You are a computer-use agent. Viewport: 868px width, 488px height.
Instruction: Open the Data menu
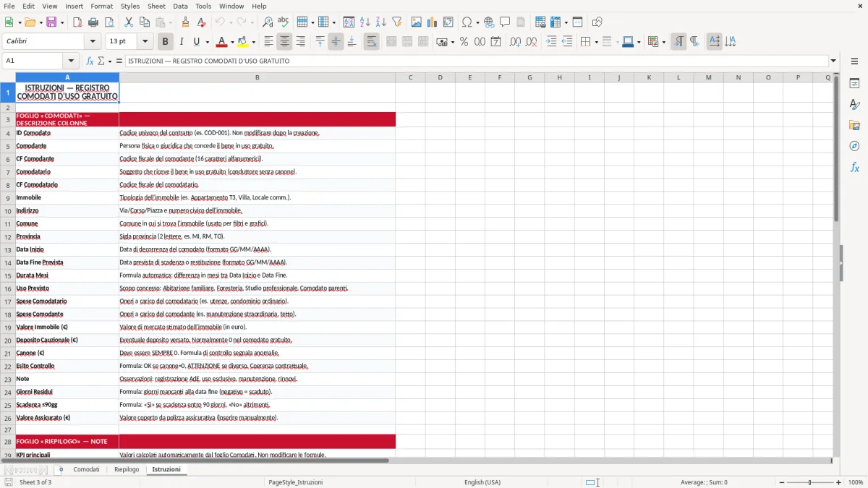(x=180, y=6)
